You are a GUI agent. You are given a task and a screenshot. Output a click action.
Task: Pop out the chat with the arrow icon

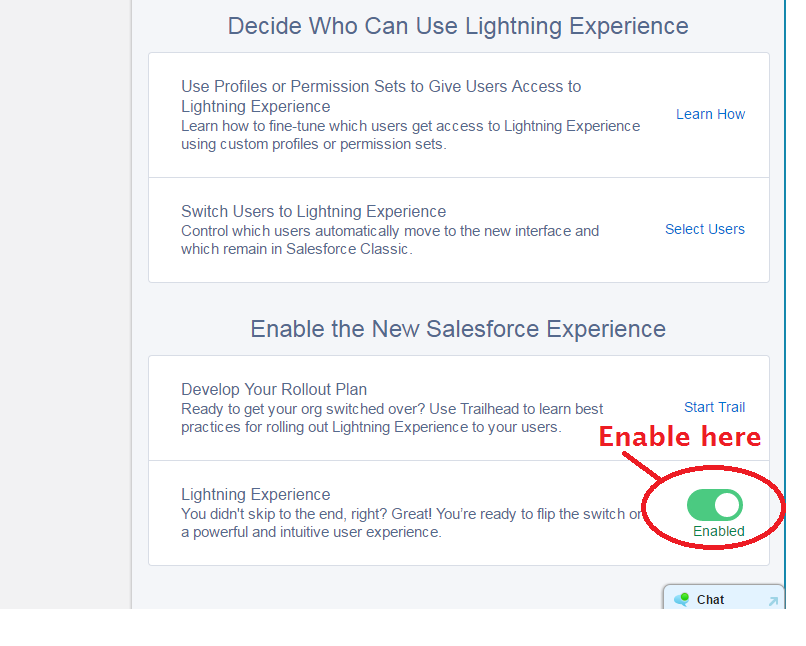point(773,601)
